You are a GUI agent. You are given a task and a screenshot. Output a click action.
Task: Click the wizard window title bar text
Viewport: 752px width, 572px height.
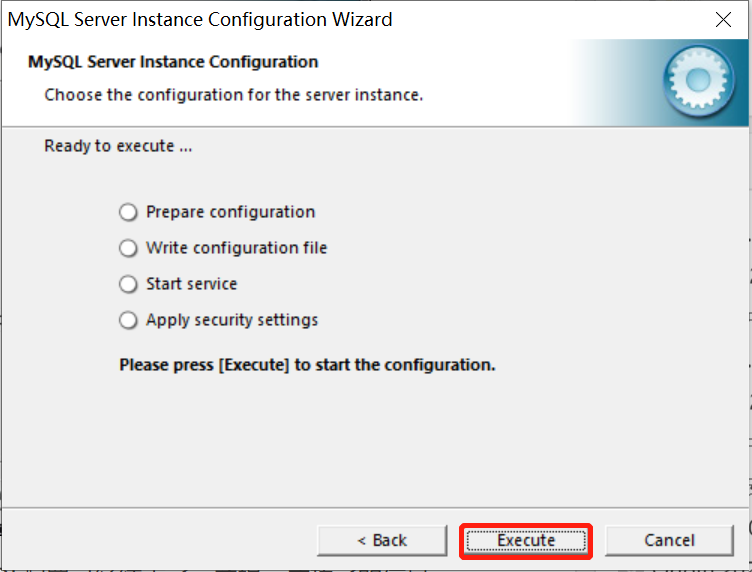tap(200, 20)
